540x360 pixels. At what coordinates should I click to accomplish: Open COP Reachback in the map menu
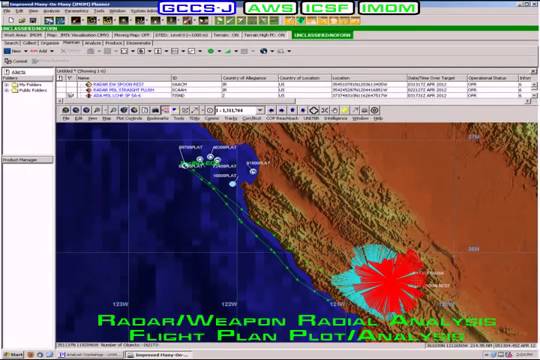[x=282, y=118]
